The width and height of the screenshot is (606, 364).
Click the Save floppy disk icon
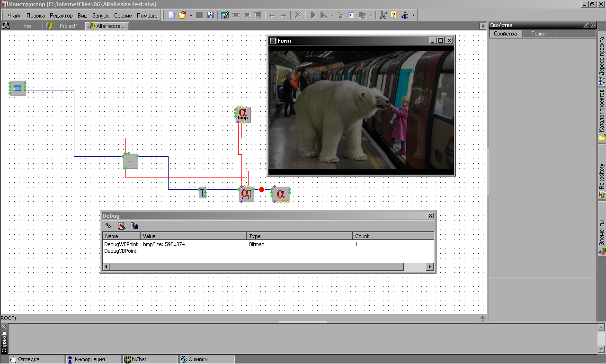point(210,15)
